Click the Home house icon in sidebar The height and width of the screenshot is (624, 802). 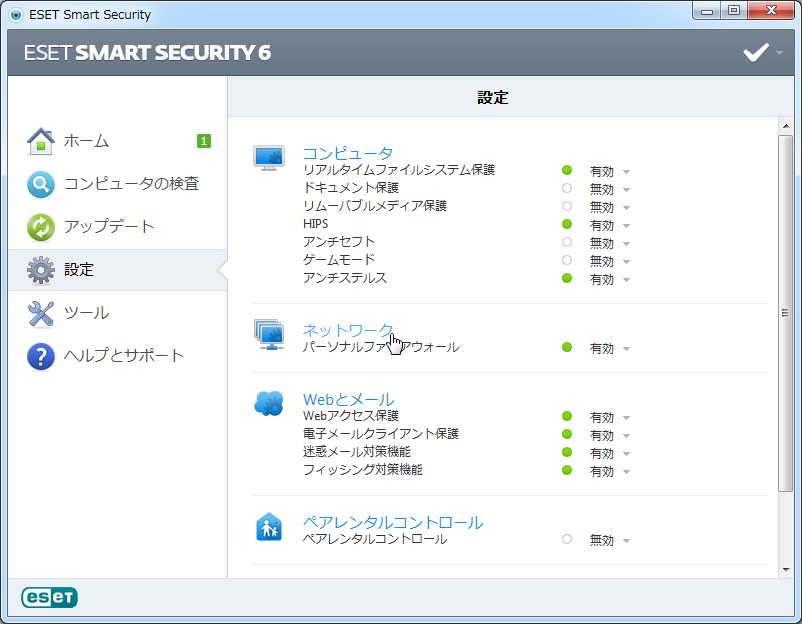click(x=40, y=141)
